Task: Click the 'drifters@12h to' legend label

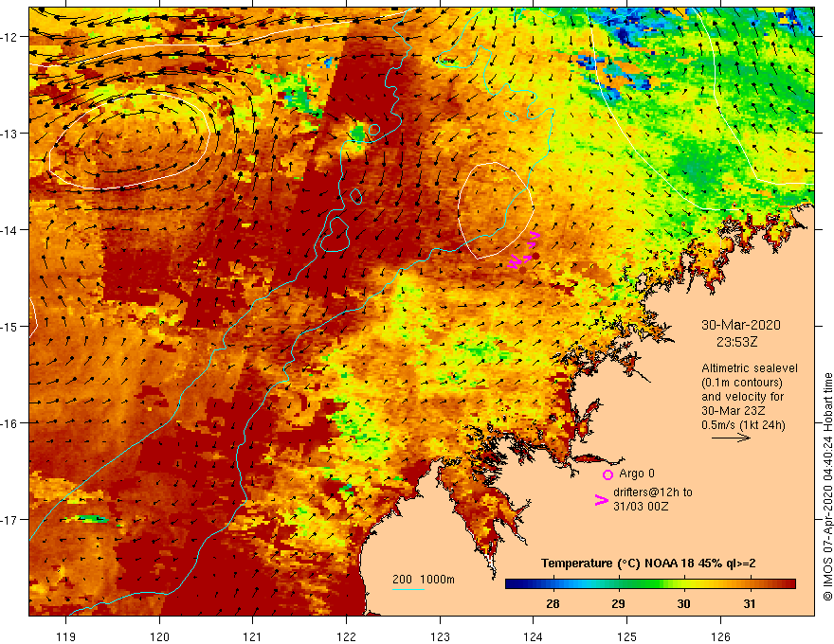Action: pyautogui.click(x=653, y=492)
